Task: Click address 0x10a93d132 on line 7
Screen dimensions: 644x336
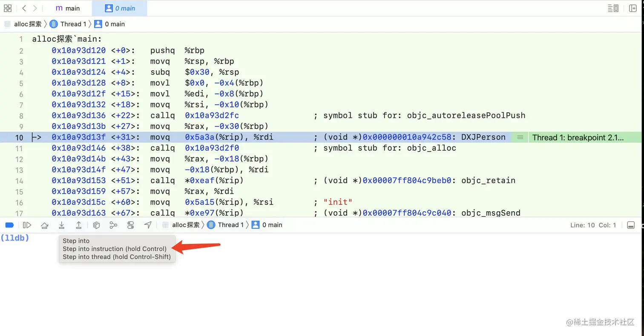Action: tap(79, 105)
